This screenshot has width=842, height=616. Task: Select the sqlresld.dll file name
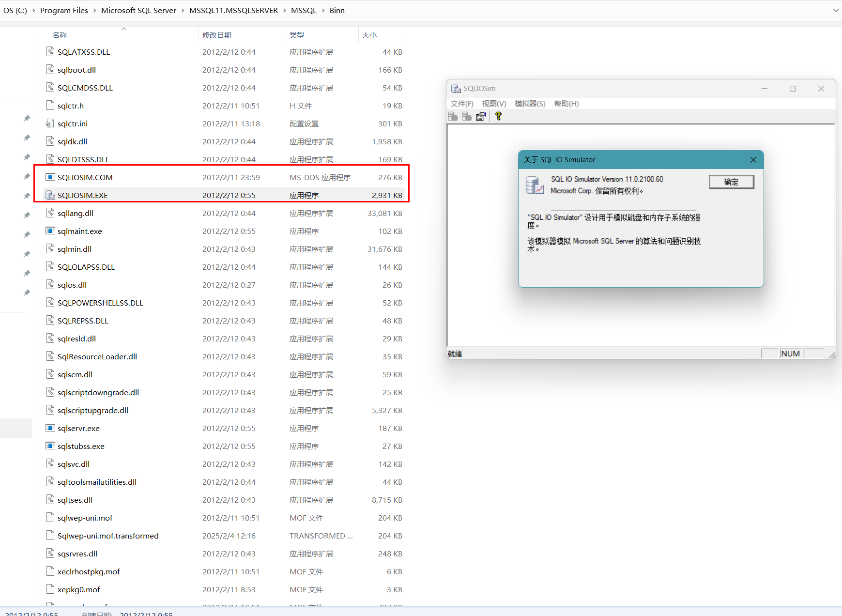(x=77, y=339)
